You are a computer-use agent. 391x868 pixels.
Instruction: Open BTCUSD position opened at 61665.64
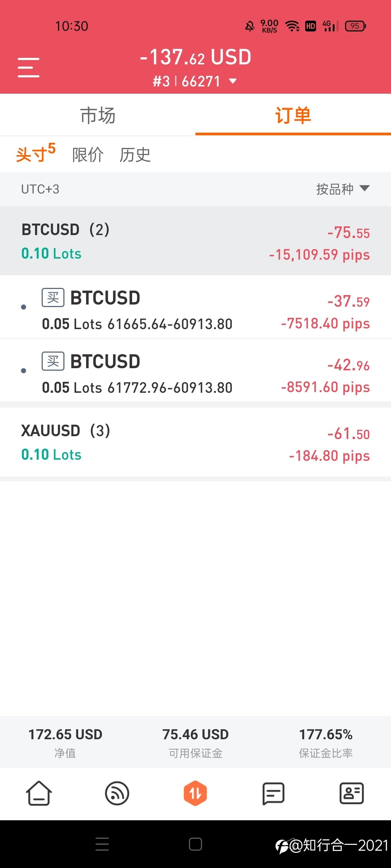tap(195, 307)
